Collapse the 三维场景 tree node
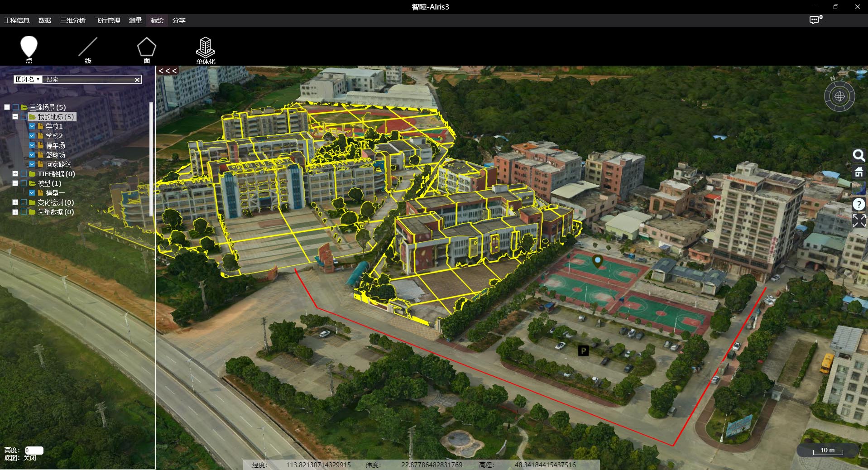 (7, 107)
